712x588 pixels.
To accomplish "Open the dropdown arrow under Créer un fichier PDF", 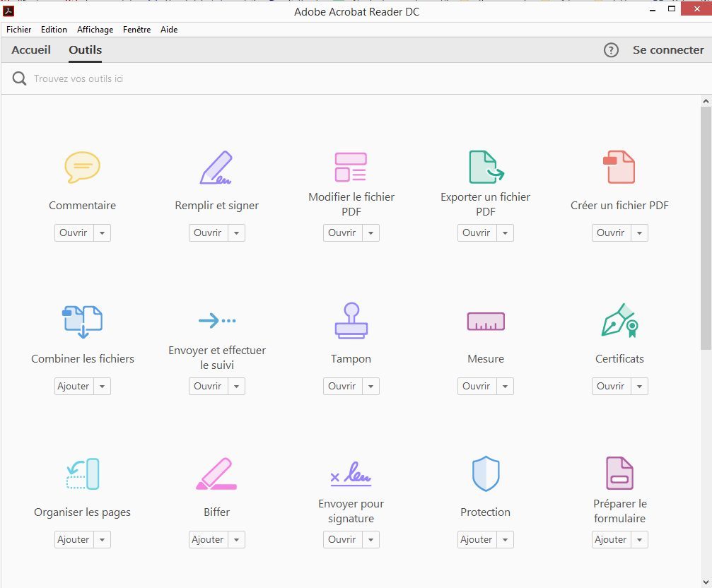I will click(x=640, y=233).
